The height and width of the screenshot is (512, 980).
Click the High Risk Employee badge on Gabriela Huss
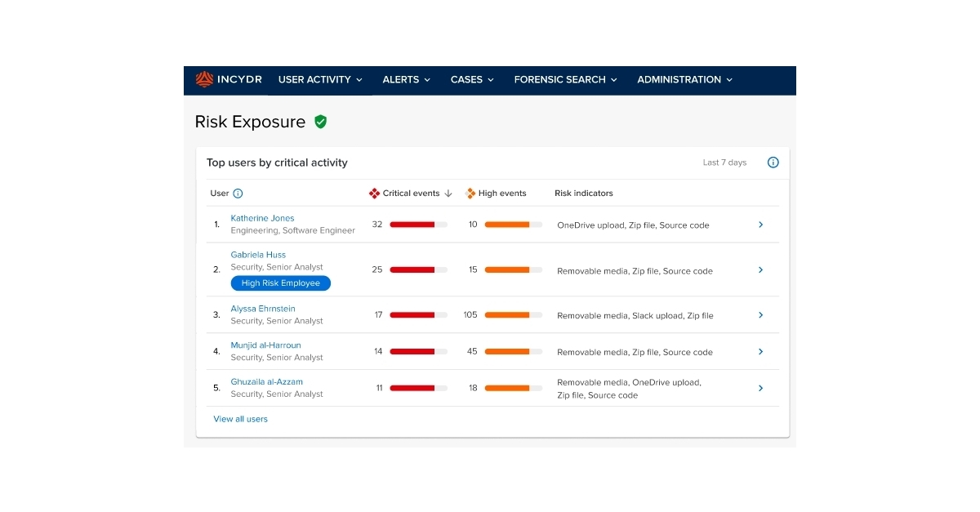coord(280,283)
